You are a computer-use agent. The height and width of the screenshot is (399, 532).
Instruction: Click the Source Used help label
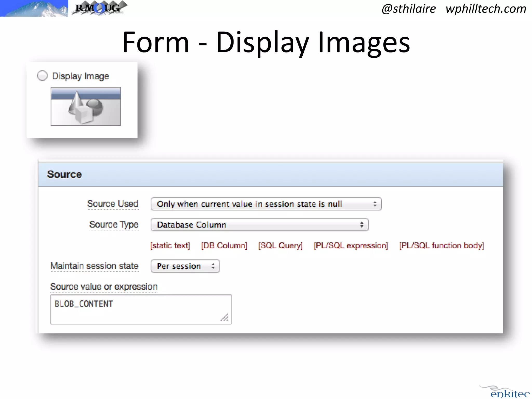point(113,204)
